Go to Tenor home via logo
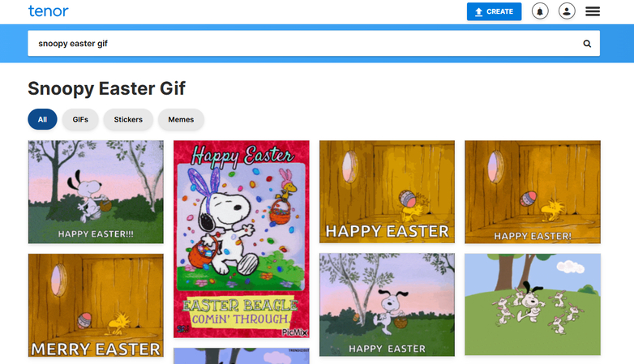The height and width of the screenshot is (364, 634). click(x=48, y=11)
